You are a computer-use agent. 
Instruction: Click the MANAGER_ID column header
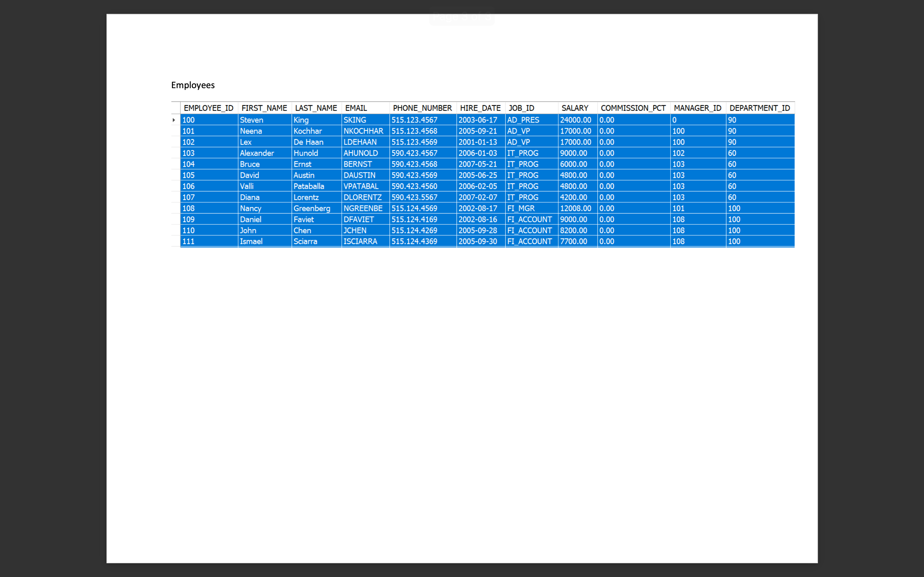tap(697, 108)
